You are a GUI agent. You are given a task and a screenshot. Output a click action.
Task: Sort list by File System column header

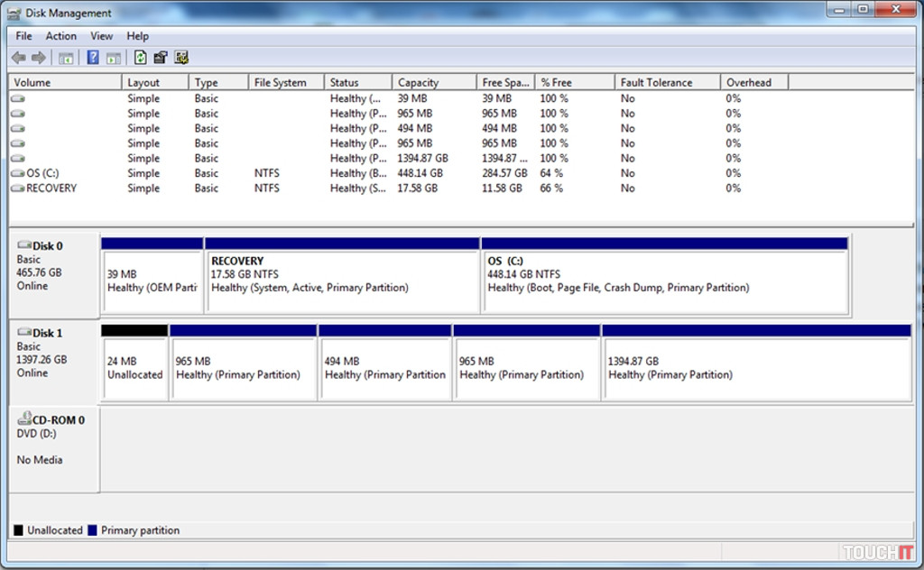pos(280,82)
